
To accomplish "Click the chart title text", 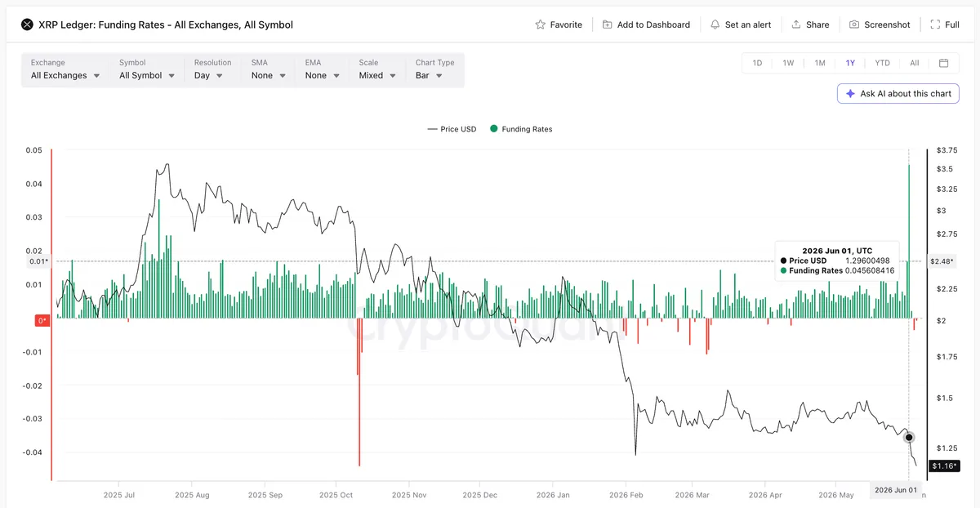I will [x=166, y=25].
